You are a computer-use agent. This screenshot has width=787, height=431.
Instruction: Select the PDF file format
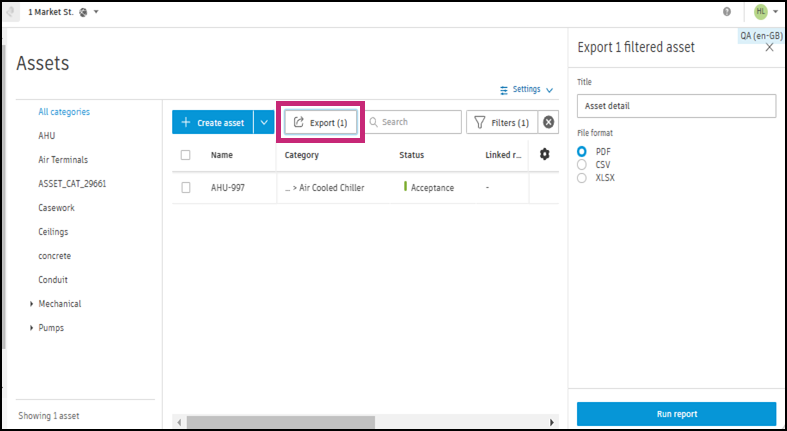tap(582, 152)
